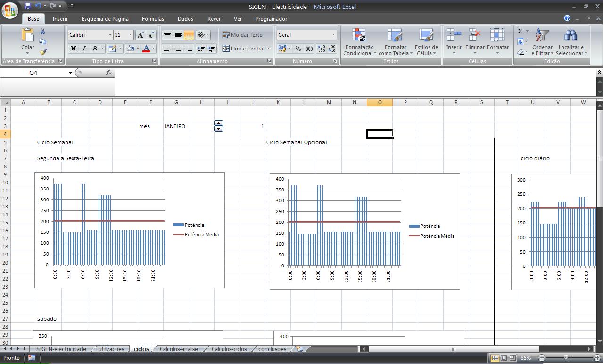Click the format painter brush icon

pyautogui.click(x=43, y=52)
